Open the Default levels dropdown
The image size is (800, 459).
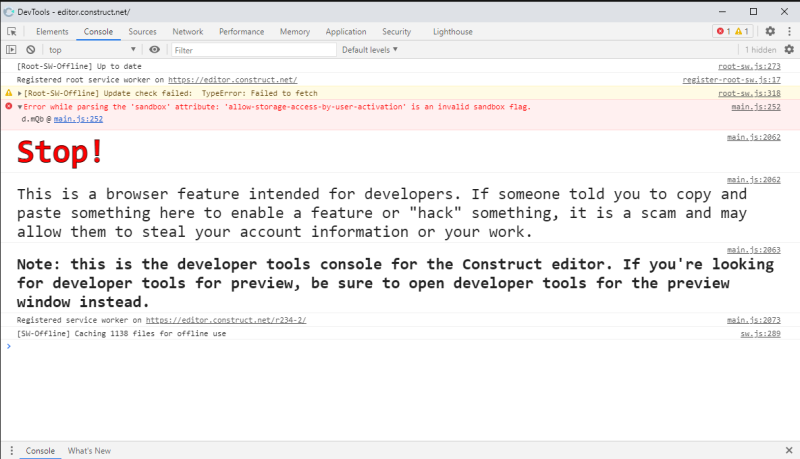point(369,49)
